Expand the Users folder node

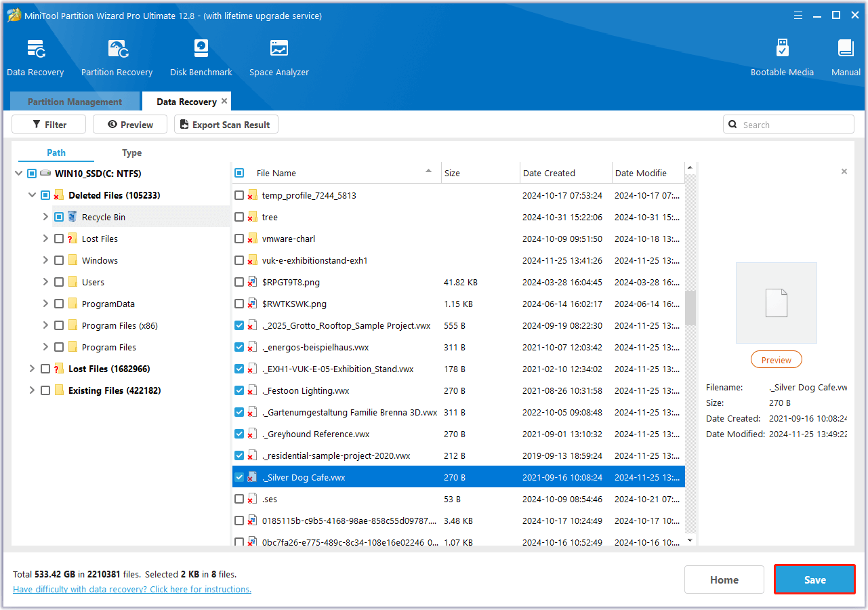point(45,282)
